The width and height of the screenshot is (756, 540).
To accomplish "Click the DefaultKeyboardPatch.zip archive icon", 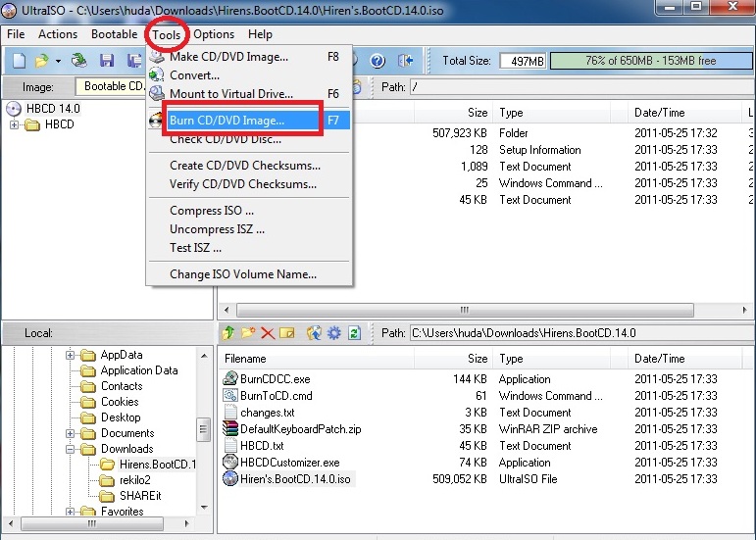I will click(x=230, y=428).
